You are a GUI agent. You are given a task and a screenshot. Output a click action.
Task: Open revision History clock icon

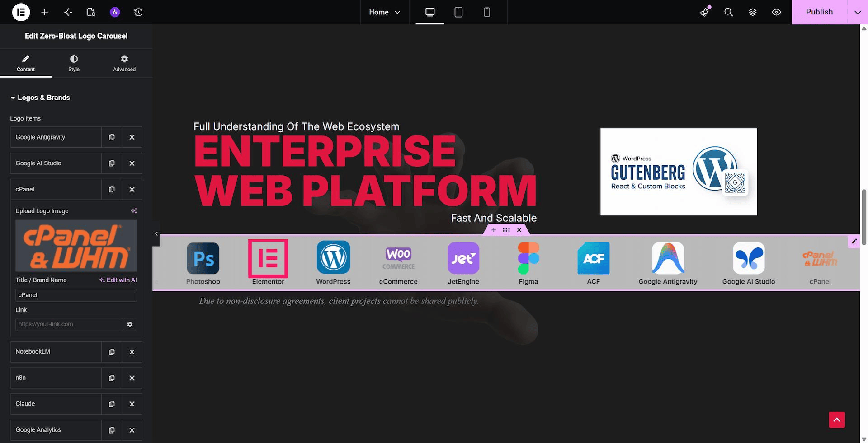[138, 12]
